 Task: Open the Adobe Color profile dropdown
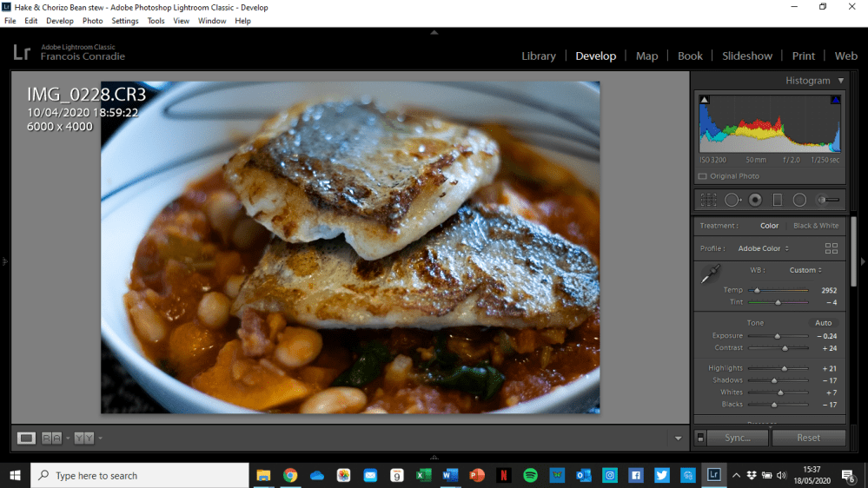pos(763,248)
